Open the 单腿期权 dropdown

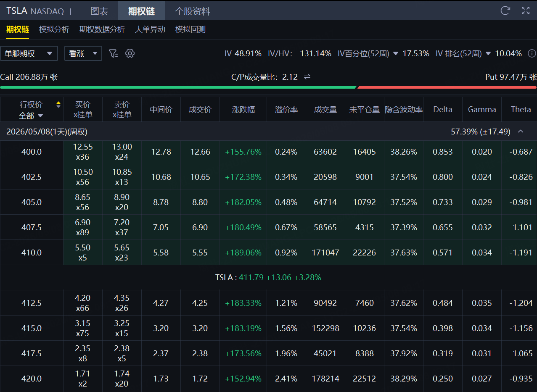click(x=29, y=53)
